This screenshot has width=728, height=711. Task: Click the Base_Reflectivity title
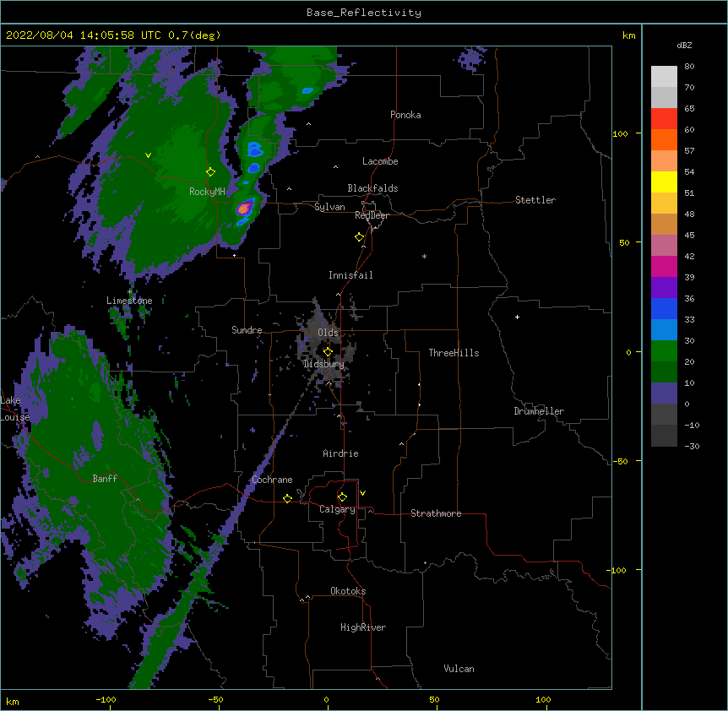coord(364,13)
